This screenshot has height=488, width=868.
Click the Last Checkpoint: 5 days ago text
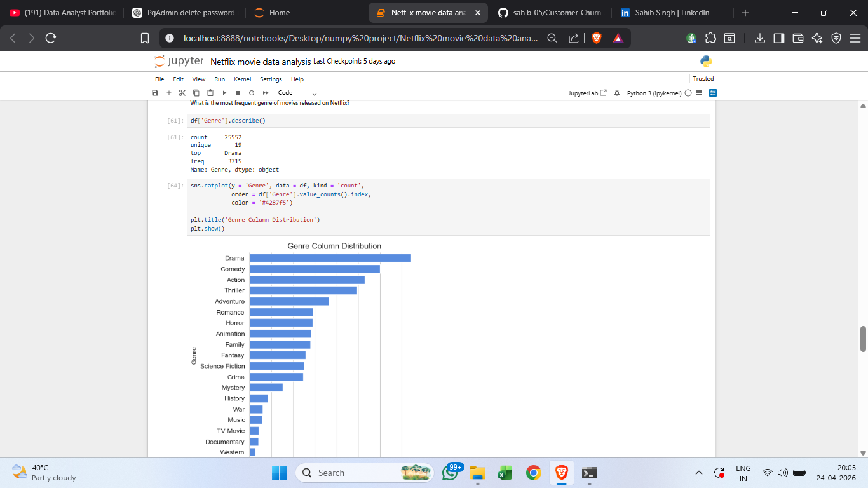click(355, 62)
